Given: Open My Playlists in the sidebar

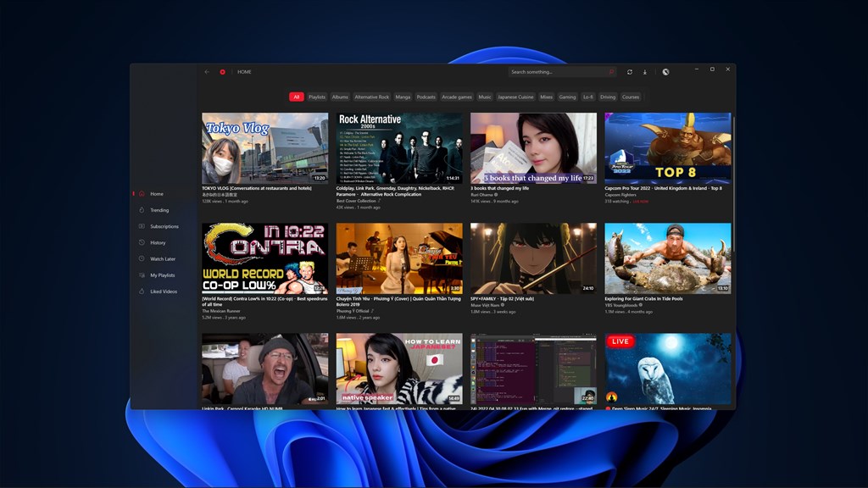Looking at the screenshot, I should point(164,275).
